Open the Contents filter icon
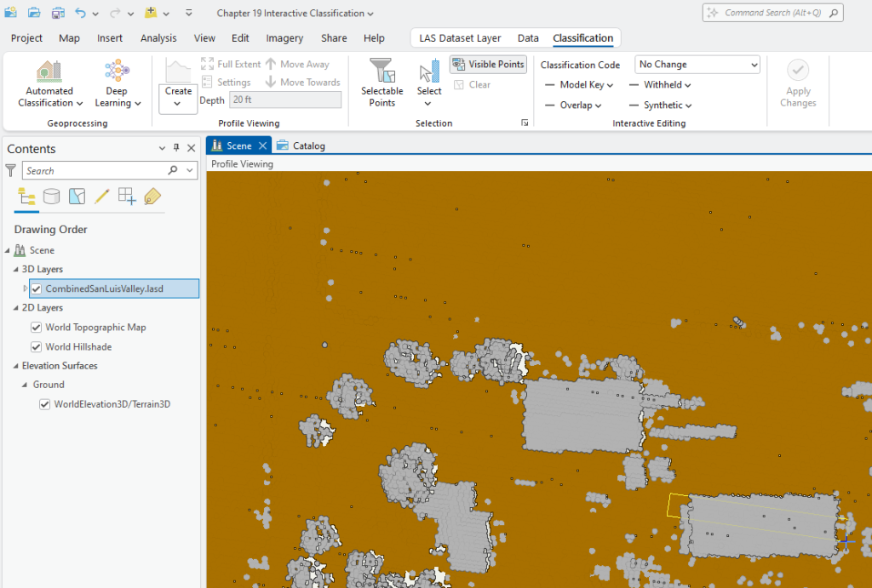872x588 pixels. tap(10, 170)
